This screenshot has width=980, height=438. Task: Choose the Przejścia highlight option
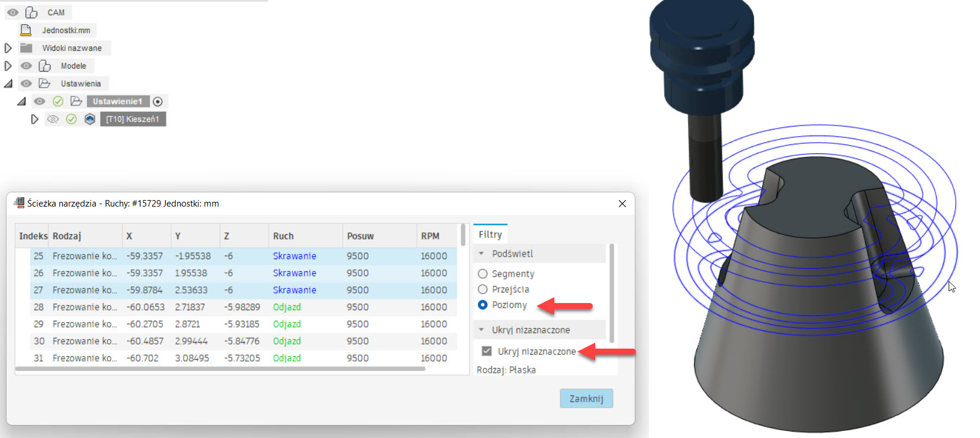coord(483,289)
